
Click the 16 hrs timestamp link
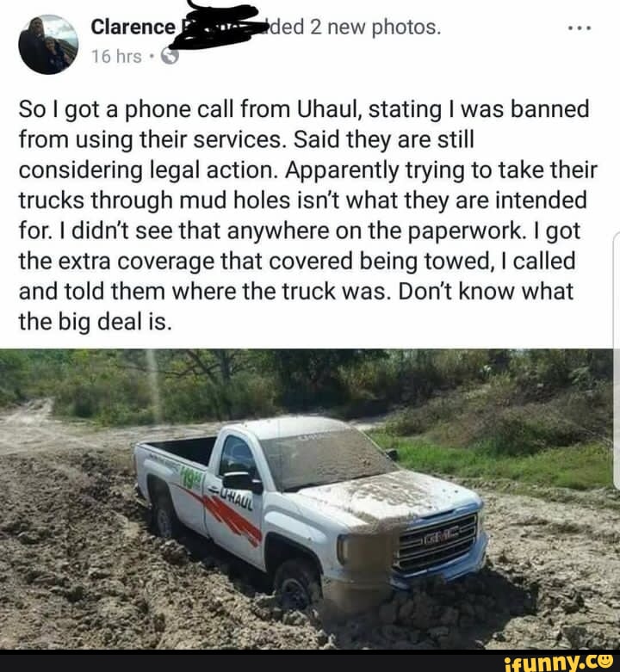(x=116, y=56)
